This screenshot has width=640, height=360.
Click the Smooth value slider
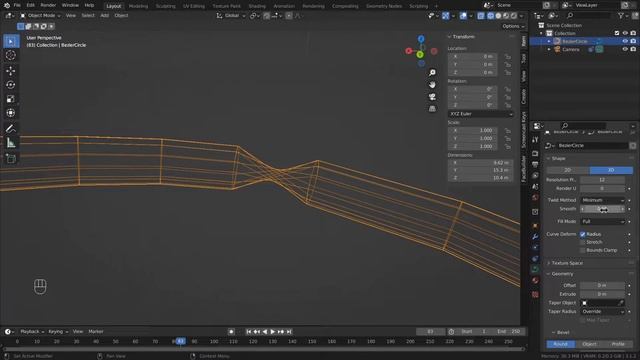point(603,209)
